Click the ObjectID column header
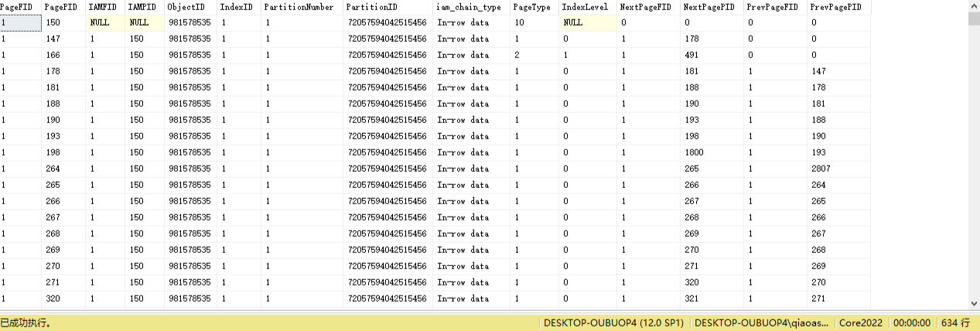Image resolution: width=980 pixels, height=331 pixels. [x=190, y=6]
